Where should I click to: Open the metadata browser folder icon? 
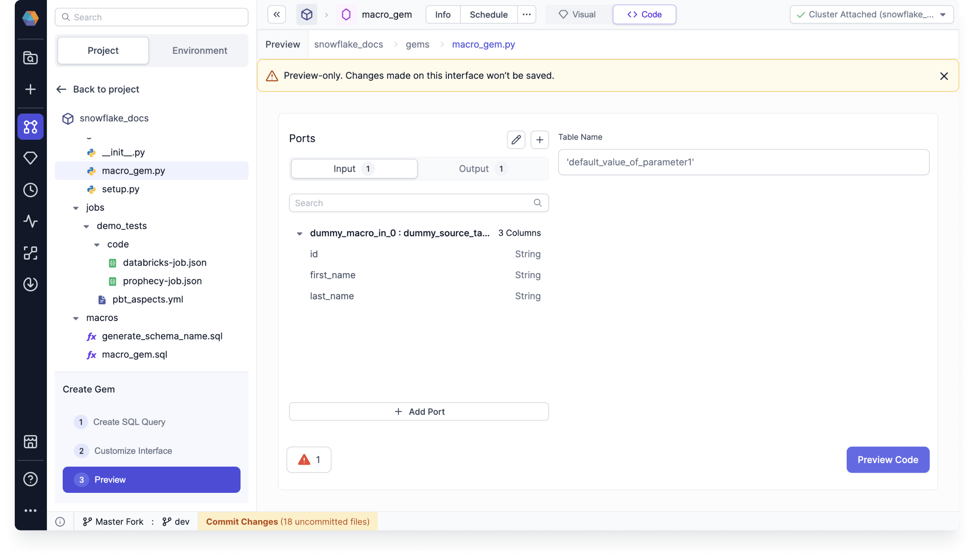pyautogui.click(x=30, y=58)
